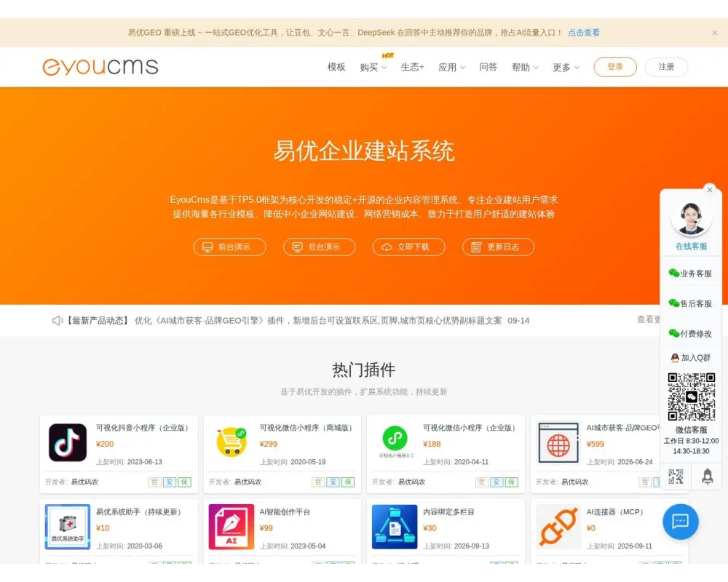
Task: Click the 前台演示 button
Action: click(x=230, y=247)
